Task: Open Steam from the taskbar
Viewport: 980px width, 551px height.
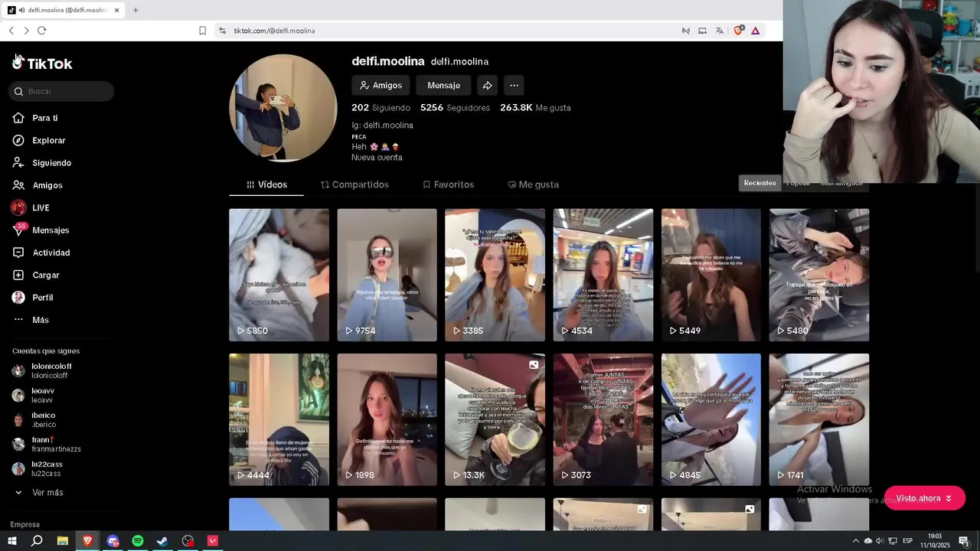Action: pos(162,541)
